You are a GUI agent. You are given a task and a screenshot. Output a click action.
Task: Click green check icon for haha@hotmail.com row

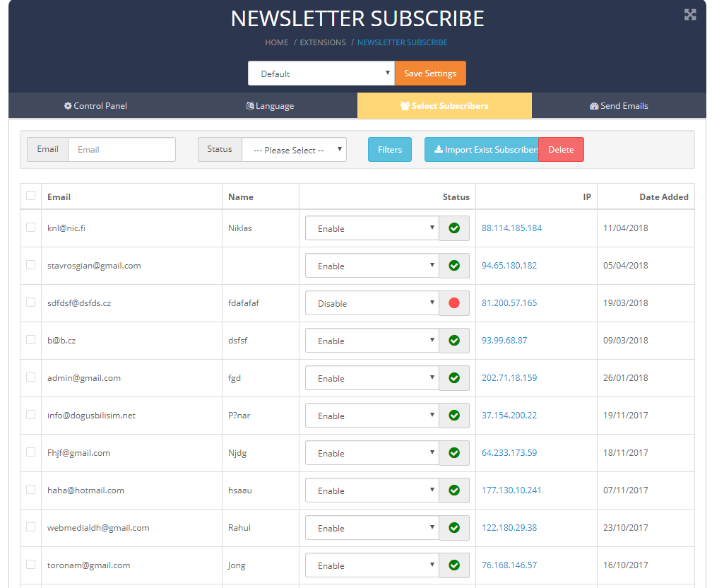[x=454, y=490]
